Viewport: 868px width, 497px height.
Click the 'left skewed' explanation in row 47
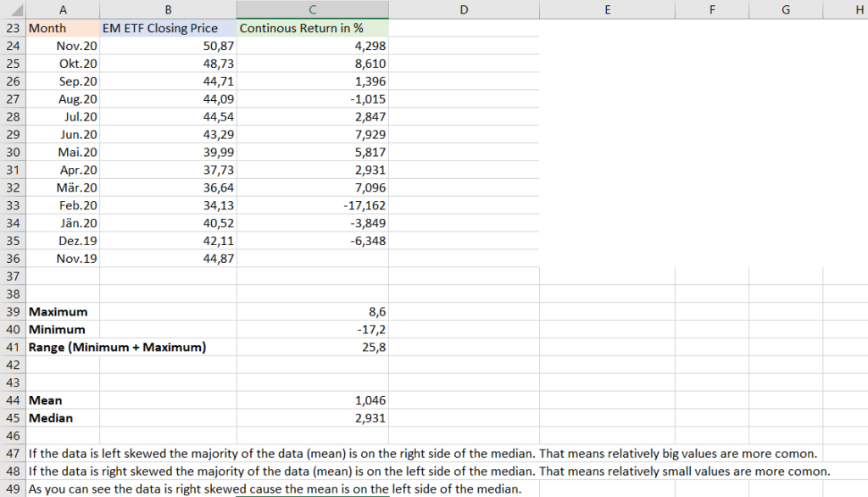(x=423, y=454)
